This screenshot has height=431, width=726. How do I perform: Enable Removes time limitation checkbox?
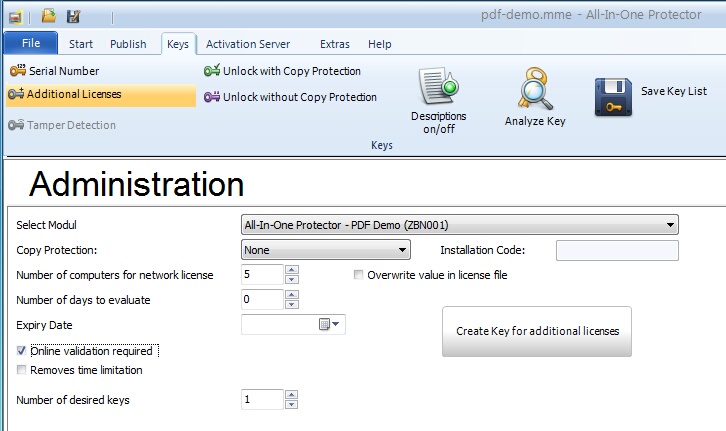(x=23, y=370)
